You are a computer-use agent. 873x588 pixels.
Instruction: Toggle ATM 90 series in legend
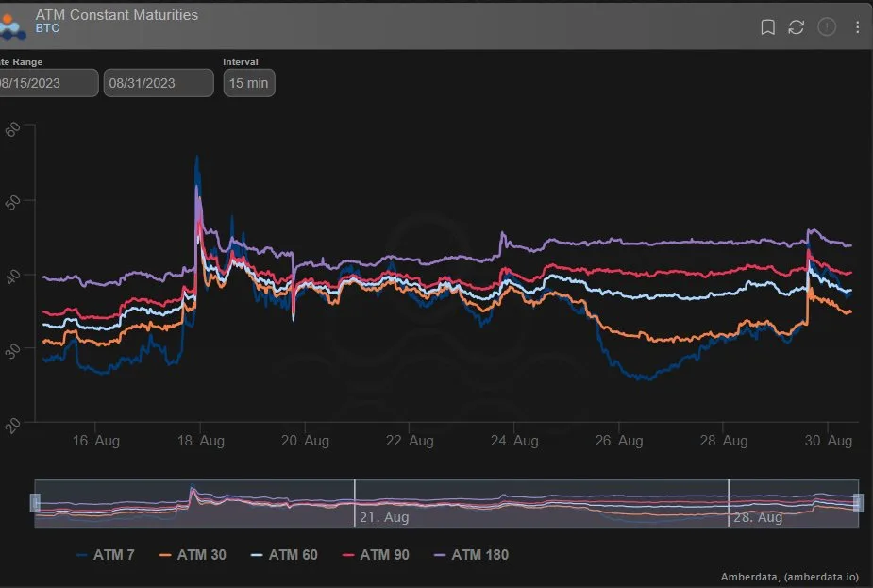[376, 555]
